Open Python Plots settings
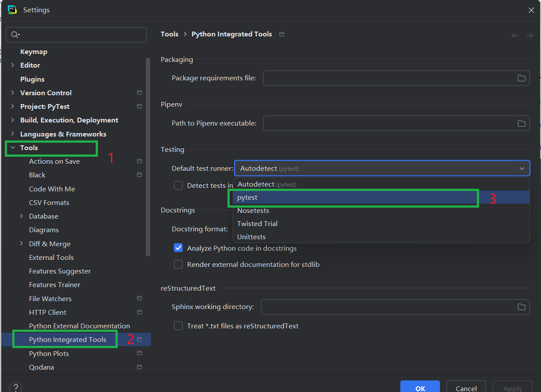The height and width of the screenshot is (392, 541). click(x=49, y=354)
